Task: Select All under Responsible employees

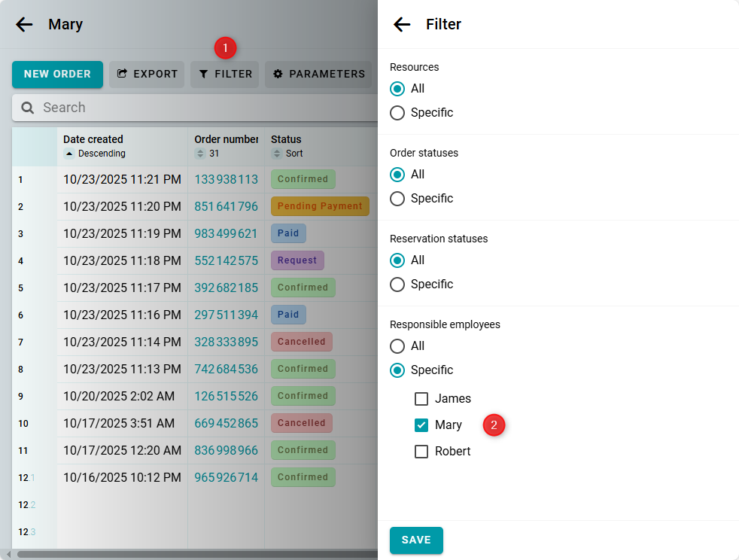Action: pos(397,346)
